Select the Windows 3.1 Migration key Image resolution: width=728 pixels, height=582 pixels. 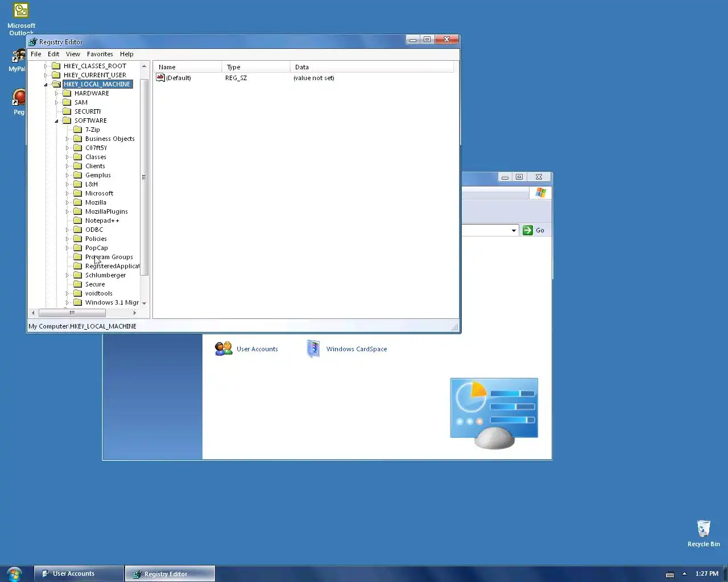(112, 302)
